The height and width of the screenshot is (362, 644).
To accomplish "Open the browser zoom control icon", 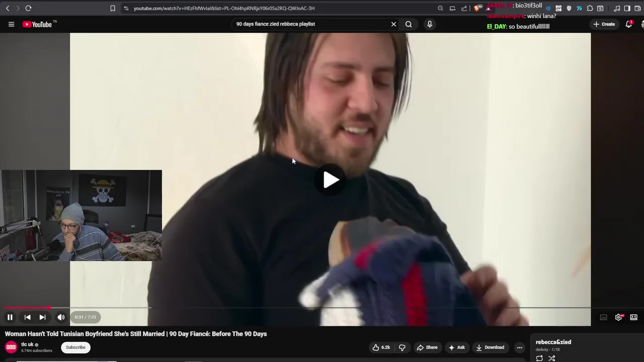I will click(440, 8).
